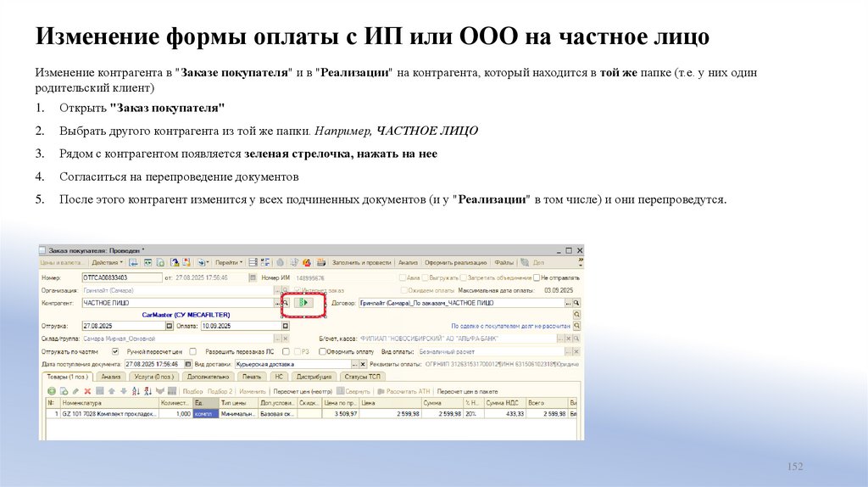The height and width of the screenshot is (487, 868).
Task: Toggle the Авиа checkbox
Action: pyautogui.click(x=403, y=277)
